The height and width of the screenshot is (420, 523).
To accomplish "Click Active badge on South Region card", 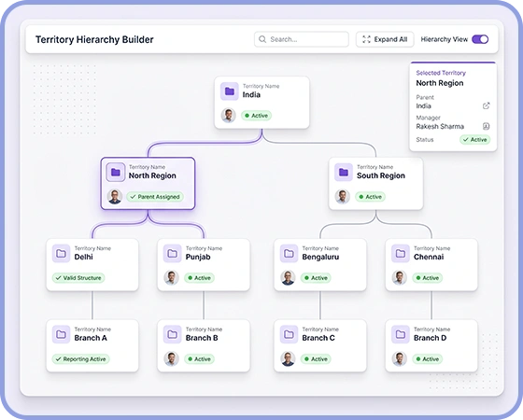I will point(370,197).
